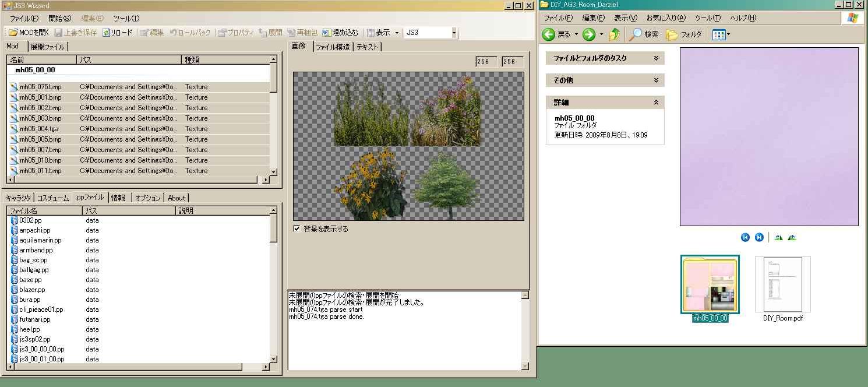Open the 検索 search tool
868x387 pixels.
click(643, 34)
